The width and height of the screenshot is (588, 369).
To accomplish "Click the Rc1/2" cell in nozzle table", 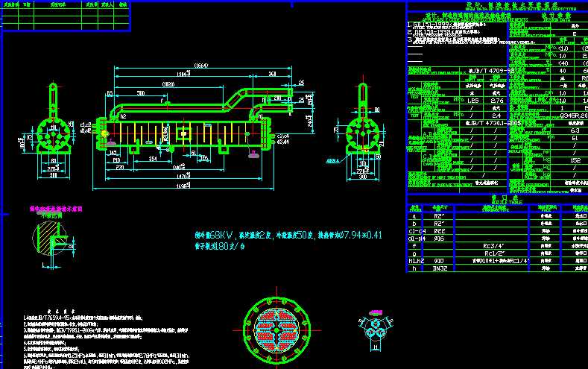I will [x=493, y=253].
